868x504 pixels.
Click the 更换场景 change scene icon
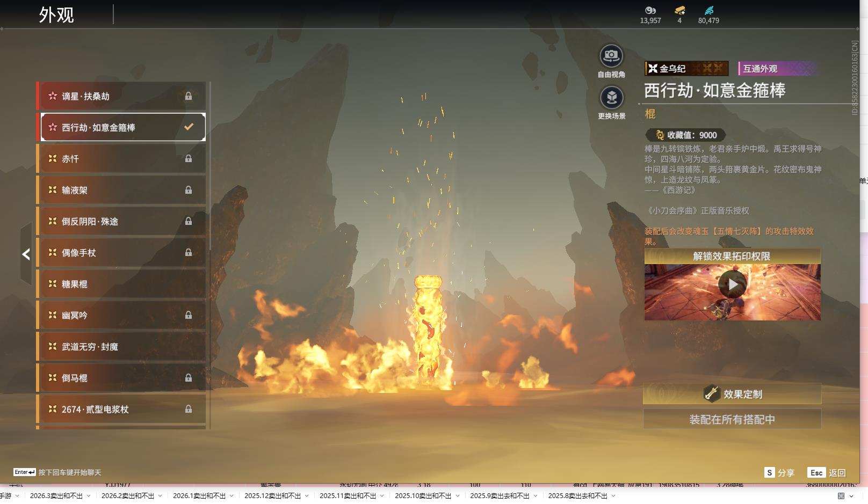point(611,98)
